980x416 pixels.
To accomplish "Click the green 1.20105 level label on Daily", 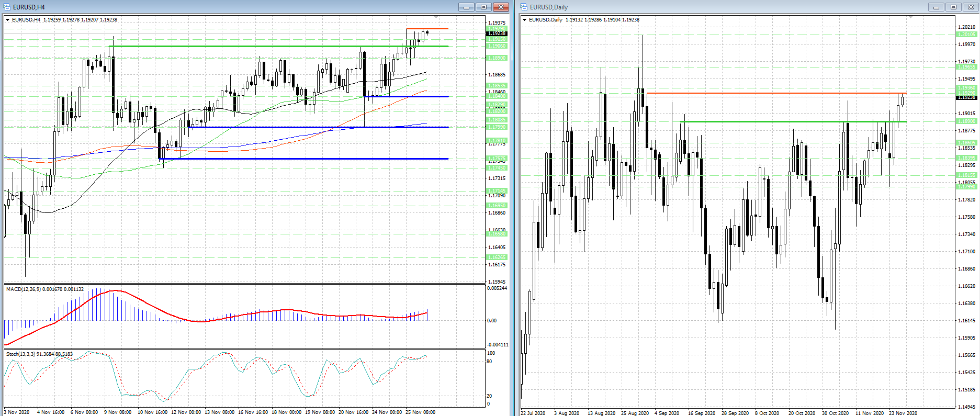I will coord(966,35).
